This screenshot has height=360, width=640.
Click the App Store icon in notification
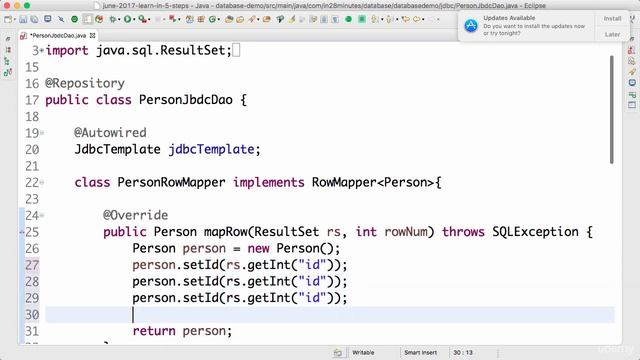pos(471,26)
